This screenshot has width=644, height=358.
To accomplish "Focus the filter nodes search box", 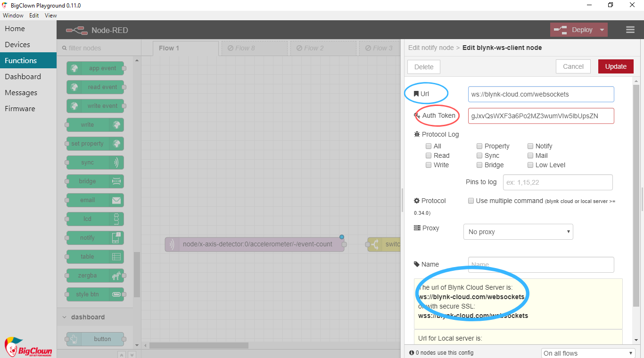I will (99, 48).
